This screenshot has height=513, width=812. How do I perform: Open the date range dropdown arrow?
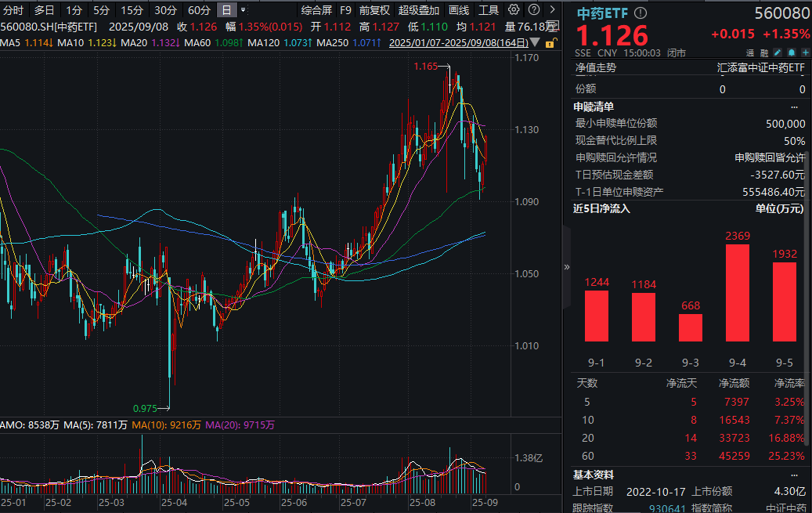(535, 43)
